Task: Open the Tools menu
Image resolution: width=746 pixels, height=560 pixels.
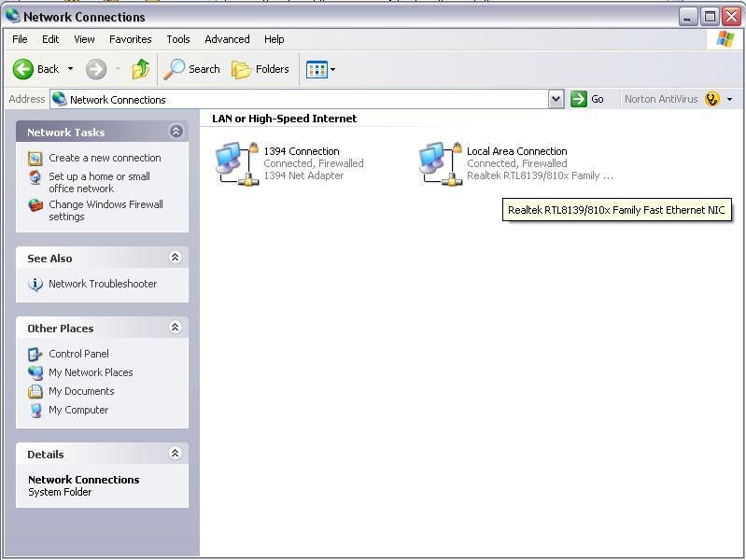Action: 178,39
